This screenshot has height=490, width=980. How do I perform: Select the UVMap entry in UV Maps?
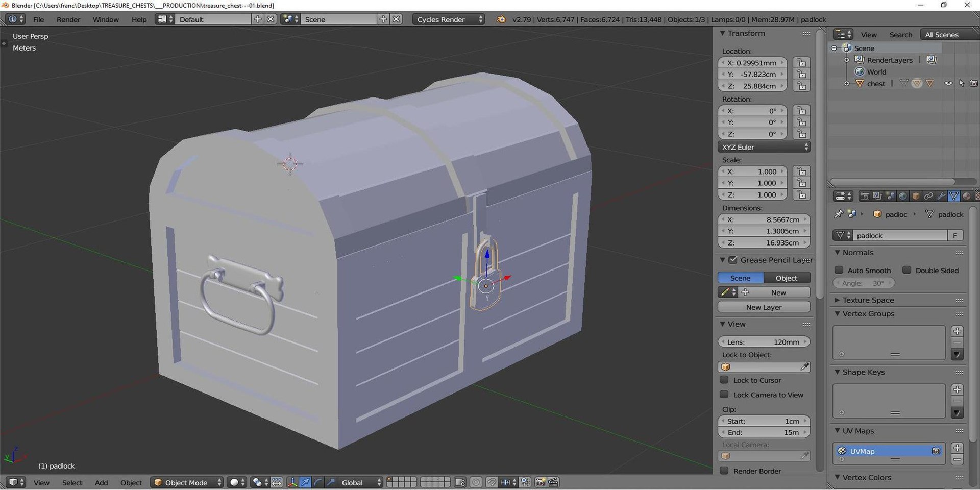tap(889, 451)
